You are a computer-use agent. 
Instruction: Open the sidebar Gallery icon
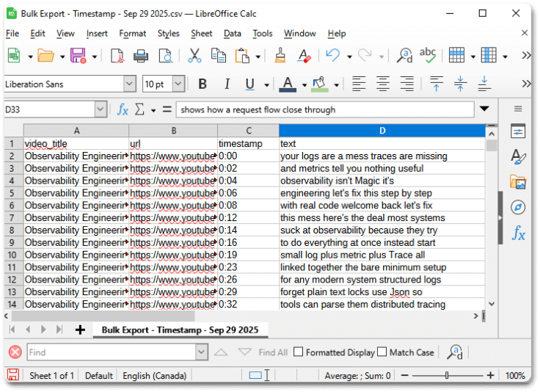click(x=518, y=182)
